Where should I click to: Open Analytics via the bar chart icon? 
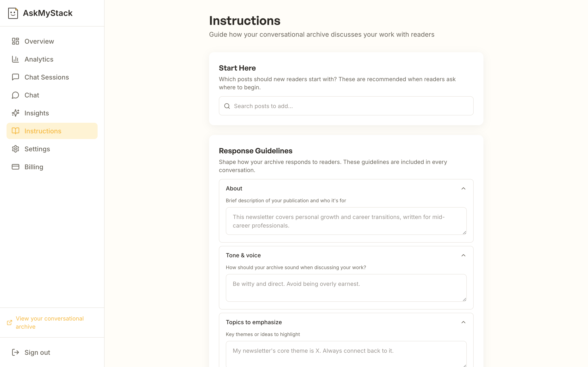pos(15,59)
